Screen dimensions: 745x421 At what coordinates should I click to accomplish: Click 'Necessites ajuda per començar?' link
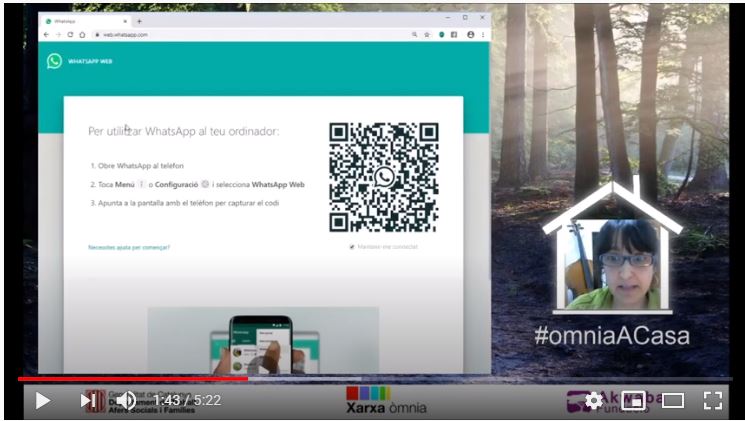pyautogui.click(x=129, y=248)
